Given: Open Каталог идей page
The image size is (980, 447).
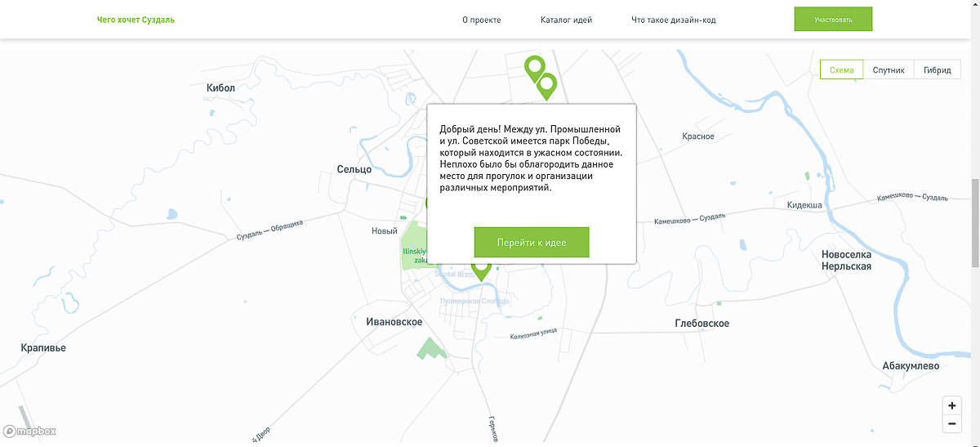Looking at the screenshot, I should point(566,20).
